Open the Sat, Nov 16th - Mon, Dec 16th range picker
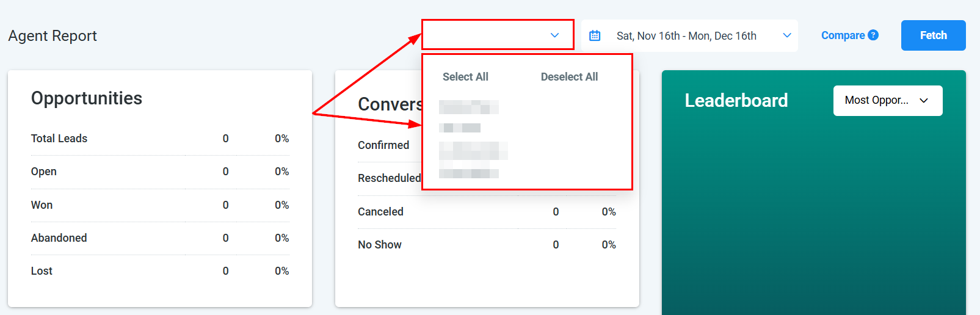This screenshot has height=315, width=980. click(686, 36)
